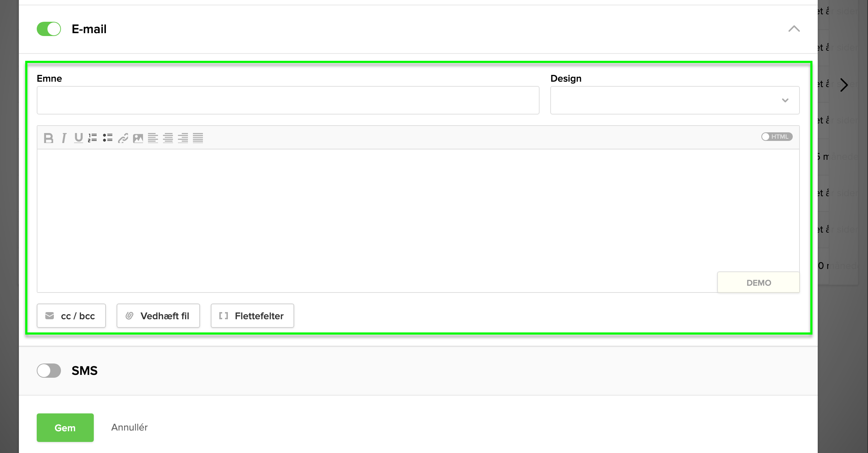Underline the selected text
The width and height of the screenshot is (868, 453).
point(78,138)
